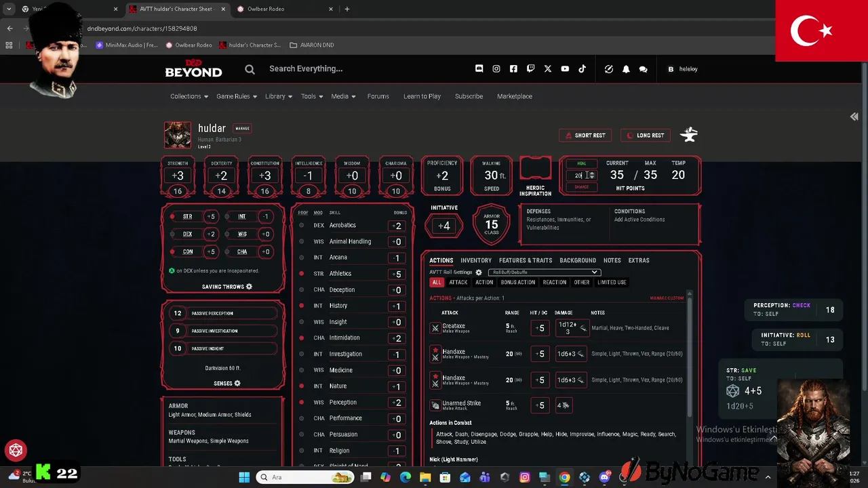Toggle Athletics proficiency dot
This screenshot has width=868, height=488.
(302, 274)
